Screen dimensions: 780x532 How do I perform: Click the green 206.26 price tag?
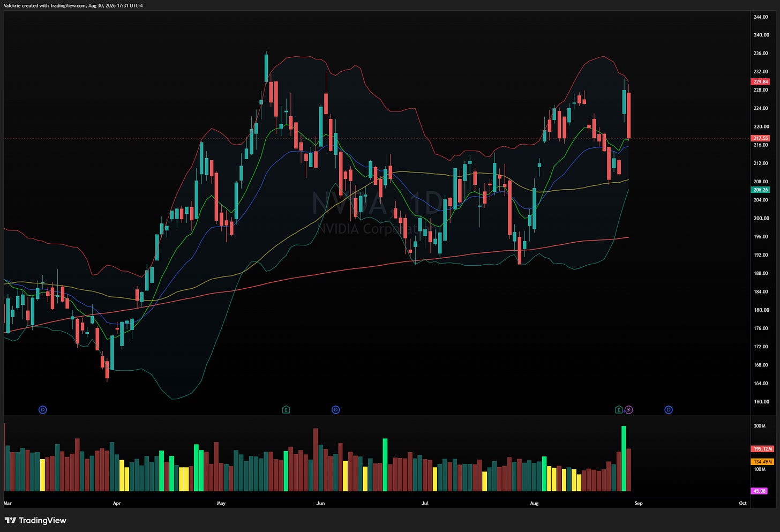(760, 190)
